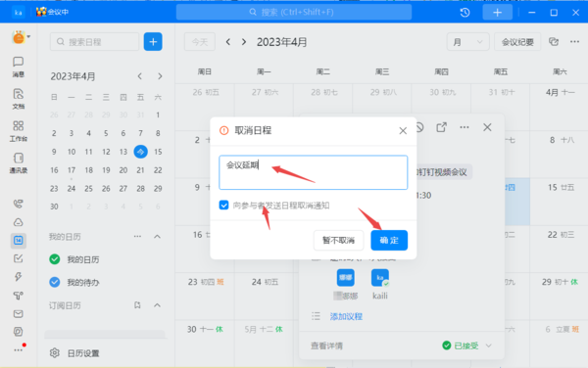Open the Messages (消息) sidebar icon

click(x=18, y=67)
